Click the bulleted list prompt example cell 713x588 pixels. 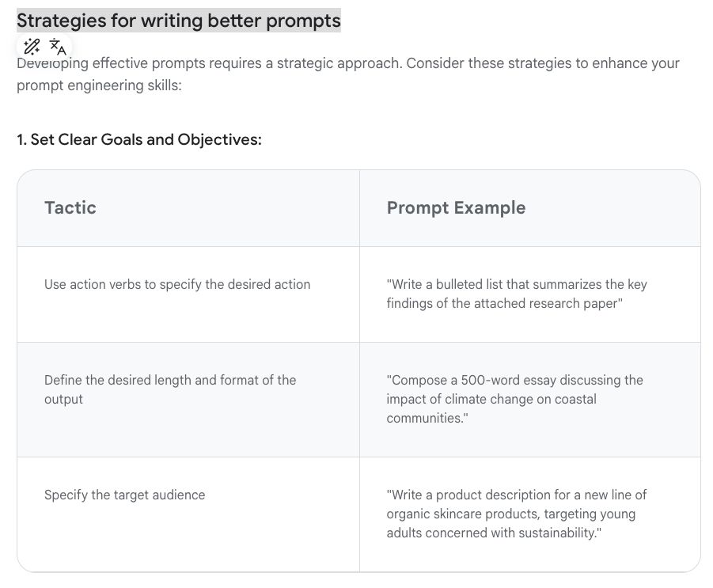click(516, 294)
